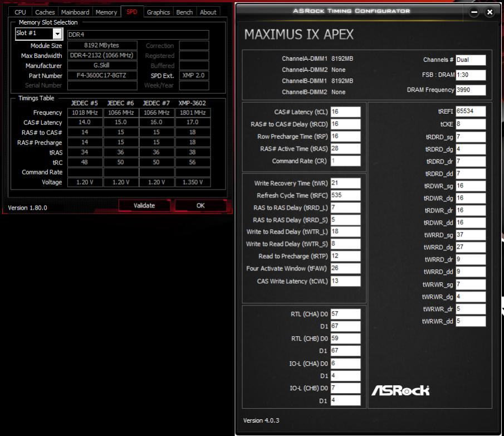This screenshot has width=504, height=436.
Task: Click the CAS# Latency (tCL) field
Action: coord(345,112)
